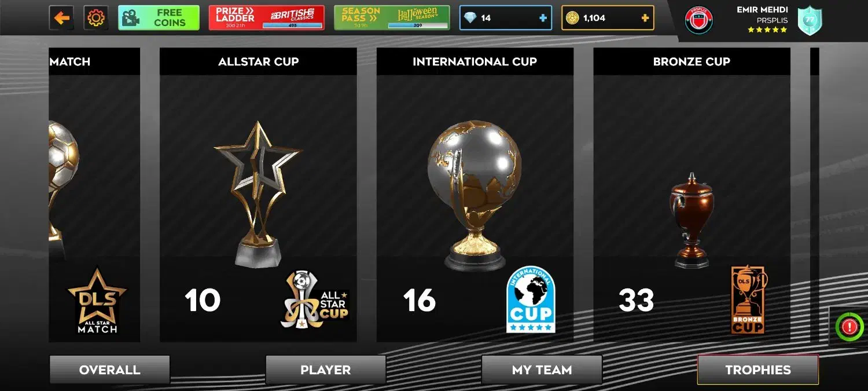Select the My Team tab
The image size is (868, 391).
point(542,370)
